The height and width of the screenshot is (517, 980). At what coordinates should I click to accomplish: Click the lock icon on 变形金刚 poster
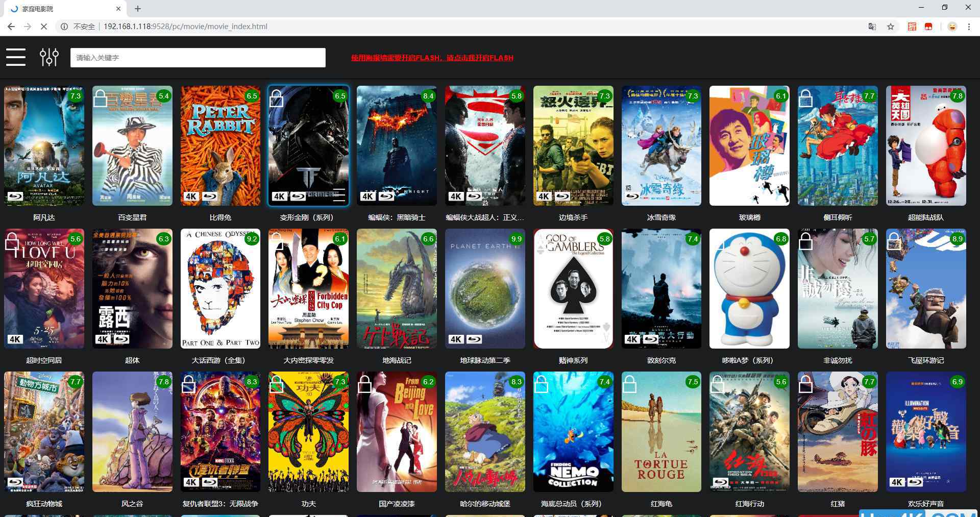276,98
